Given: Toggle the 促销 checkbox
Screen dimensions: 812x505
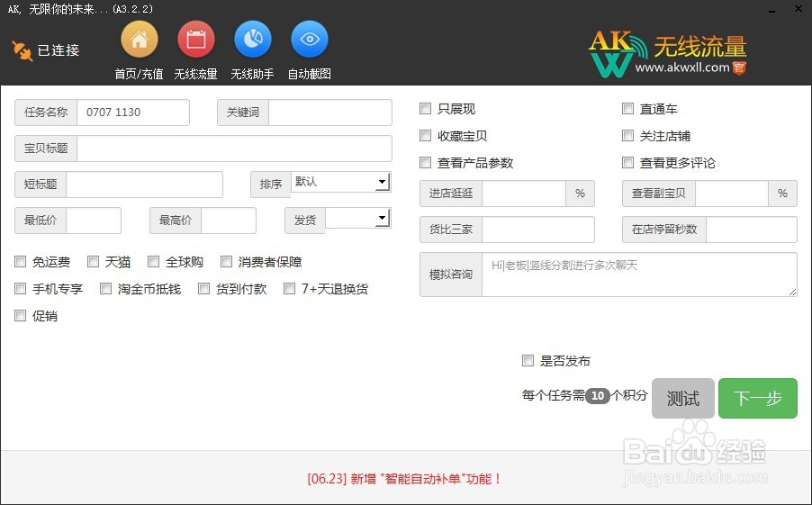Looking at the screenshot, I should coord(20,315).
